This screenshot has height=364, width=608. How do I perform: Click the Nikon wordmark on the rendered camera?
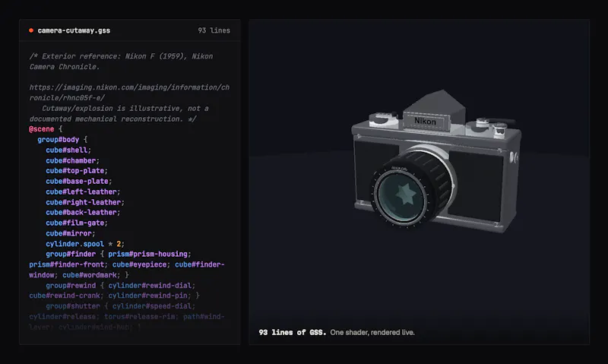pos(425,122)
